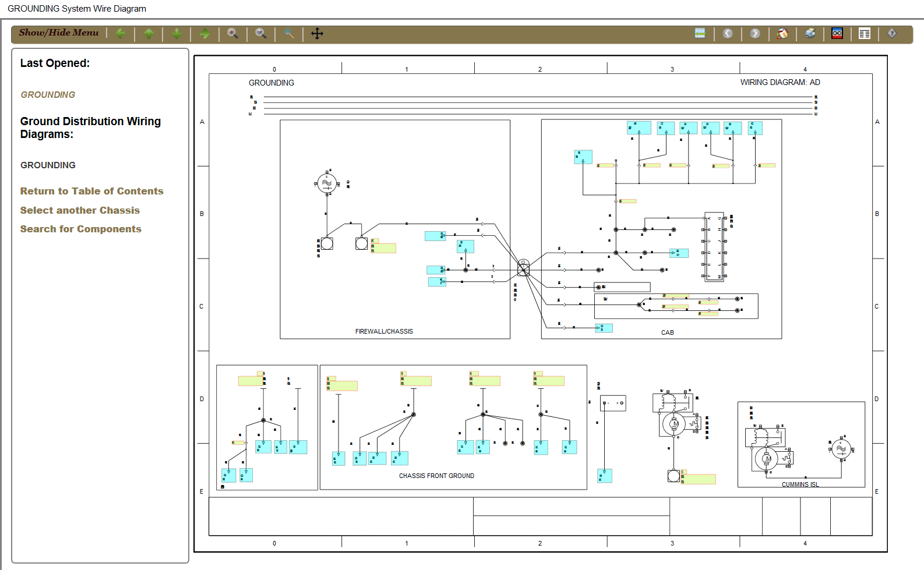
Task: Click the green right arrow pan icon
Action: coord(204,34)
